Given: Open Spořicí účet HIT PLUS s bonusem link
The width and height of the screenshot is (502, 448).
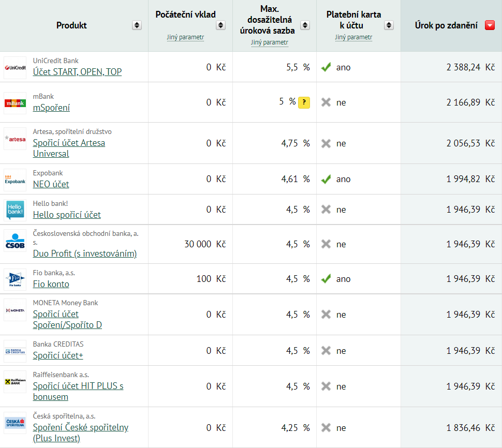Looking at the screenshot, I should tap(78, 392).
